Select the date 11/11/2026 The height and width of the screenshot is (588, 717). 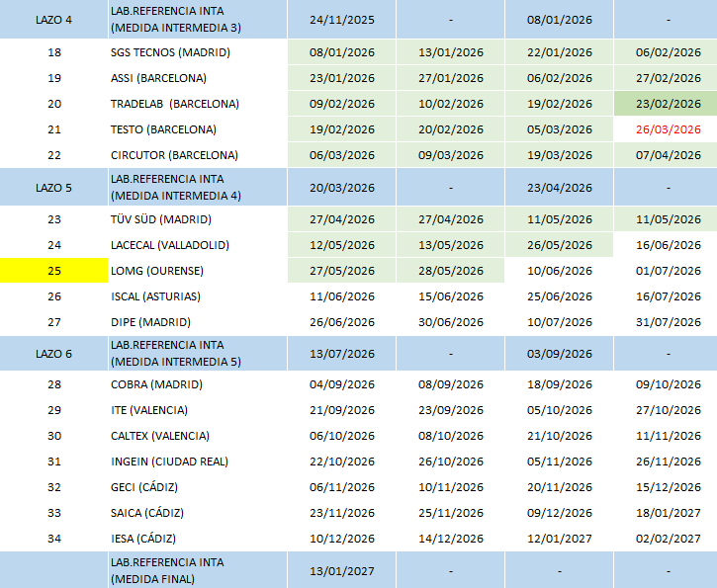(x=669, y=436)
